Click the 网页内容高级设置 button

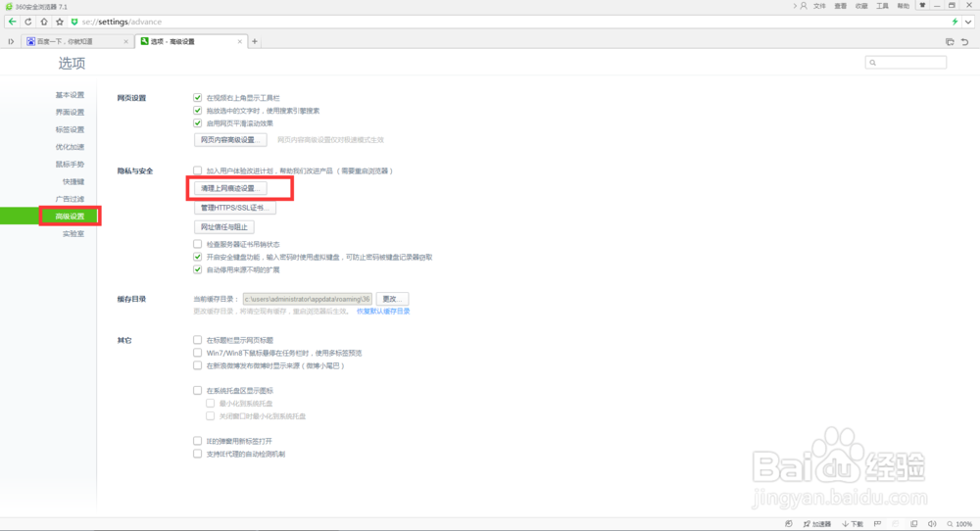(x=230, y=140)
